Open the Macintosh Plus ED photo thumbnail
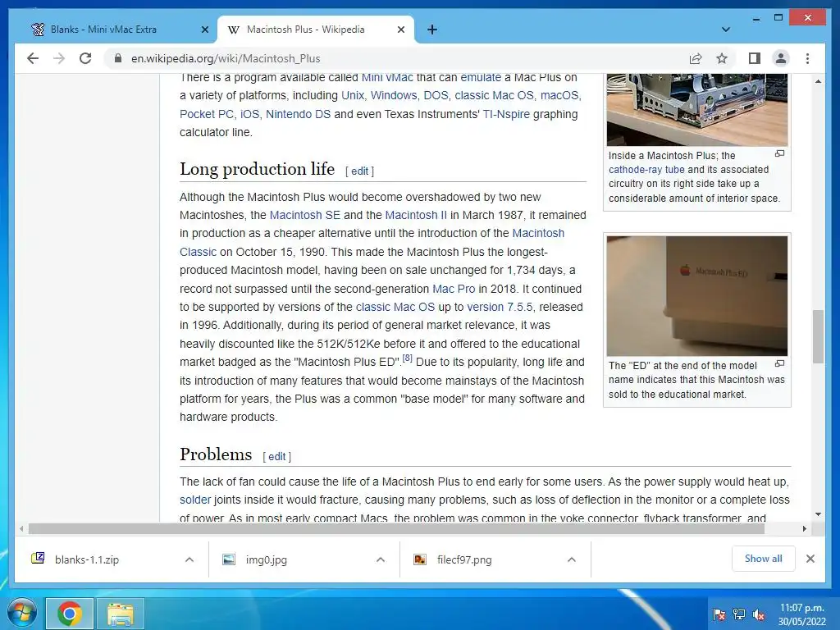 point(697,295)
